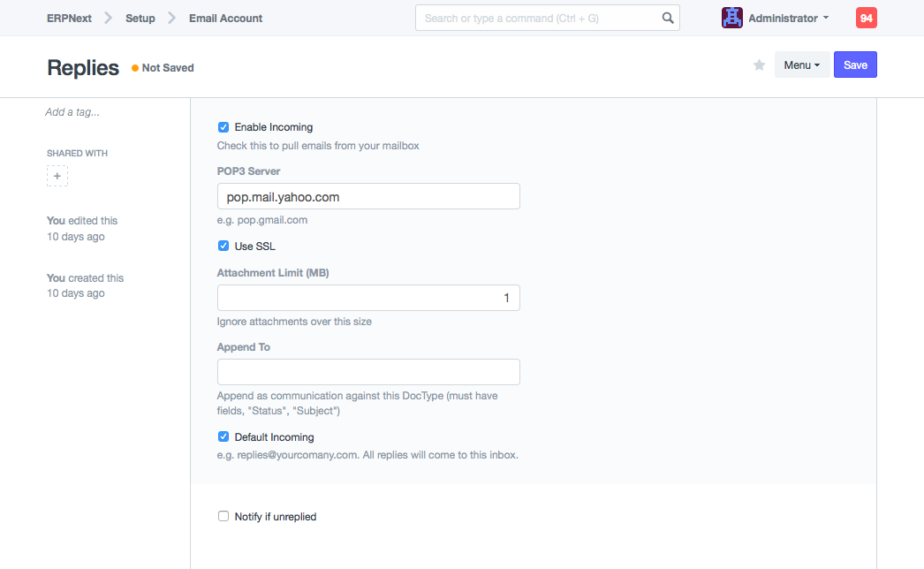Viewport: 924px width, 569px height.
Task: Click Add a tag in sidebar
Action: point(72,112)
